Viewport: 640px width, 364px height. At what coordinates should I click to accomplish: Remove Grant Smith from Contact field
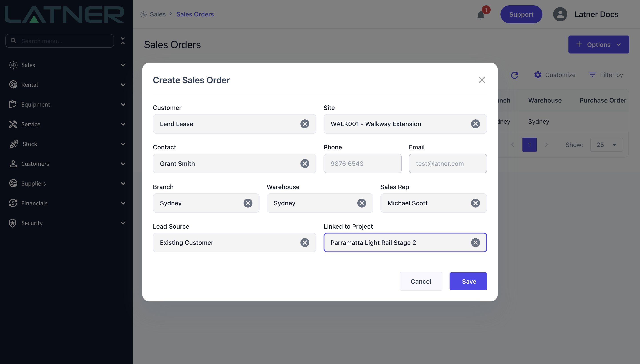pos(305,164)
